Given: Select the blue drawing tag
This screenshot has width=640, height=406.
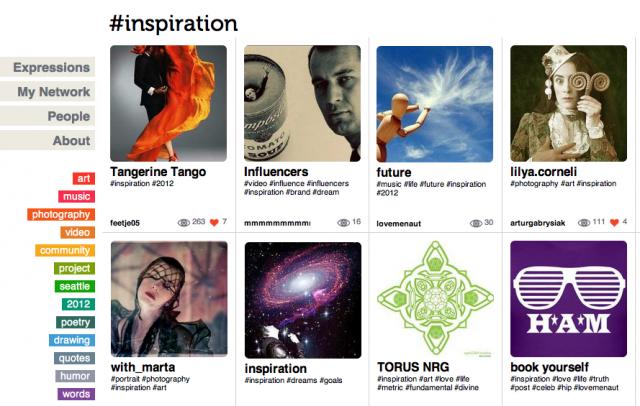Looking at the screenshot, I should pyautogui.click(x=72, y=340).
